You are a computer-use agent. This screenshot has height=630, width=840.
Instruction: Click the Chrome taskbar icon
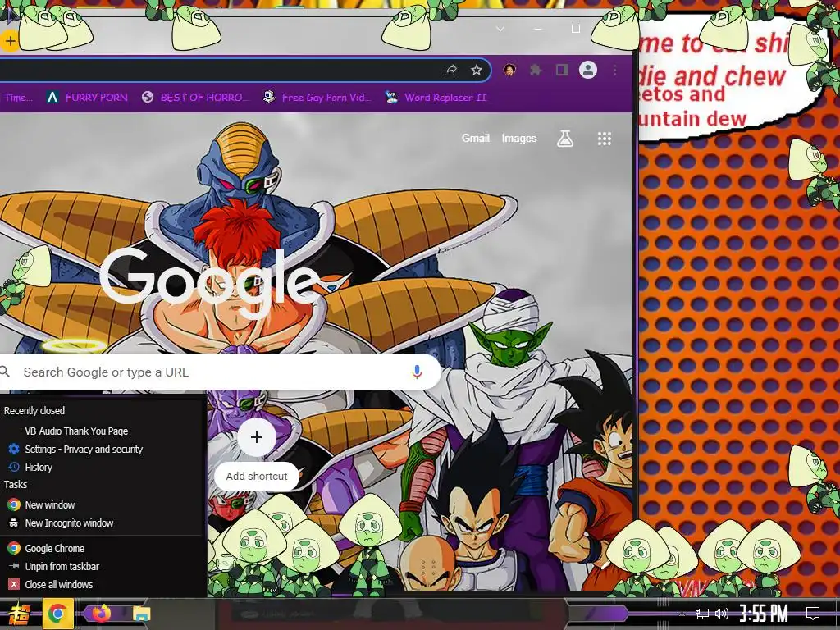[x=57, y=614]
